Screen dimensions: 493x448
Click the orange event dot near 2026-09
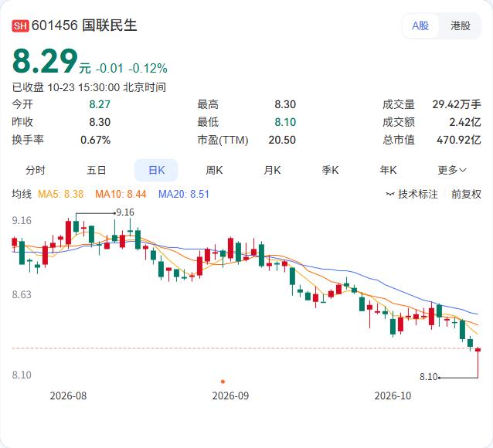223,382
